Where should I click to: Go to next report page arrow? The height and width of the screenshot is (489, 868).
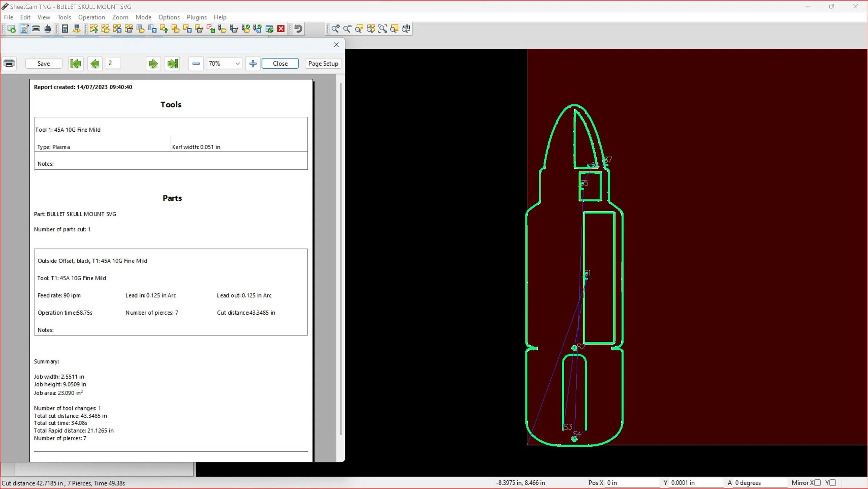153,64
